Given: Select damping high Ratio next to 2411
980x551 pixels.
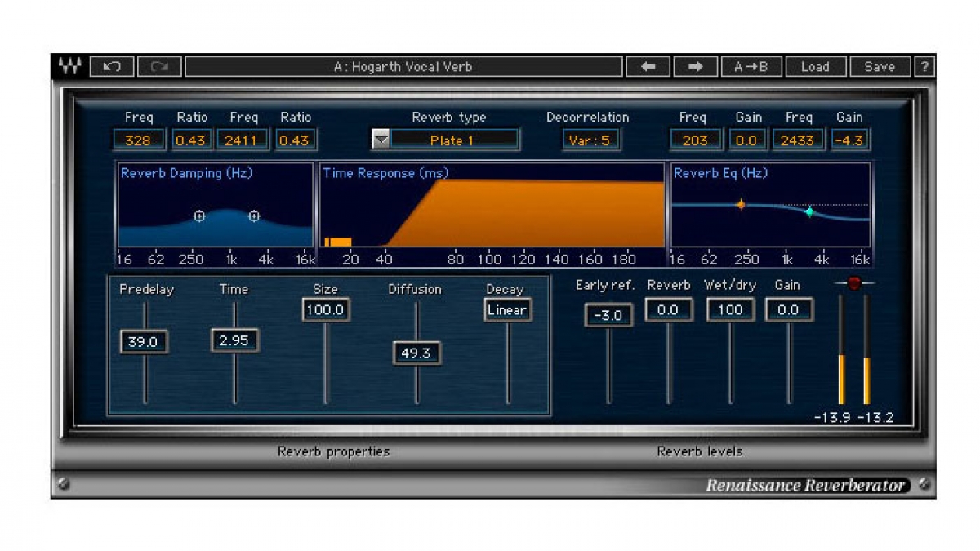Looking at the screenshot, I should (x=295, y=140).
